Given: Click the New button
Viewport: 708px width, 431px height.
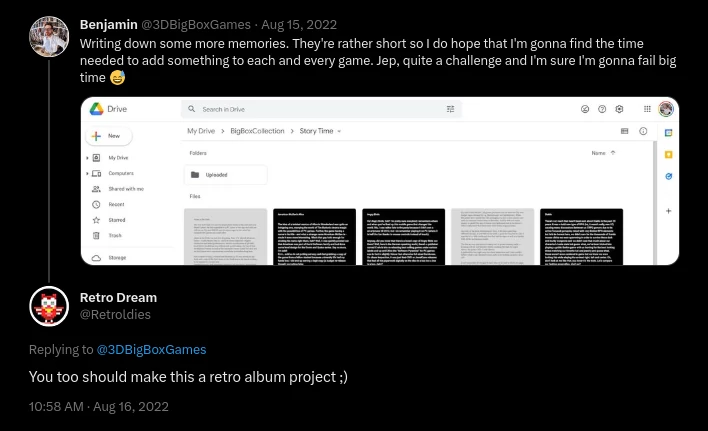Looking at the screenshot, I should tap(108, 136).
